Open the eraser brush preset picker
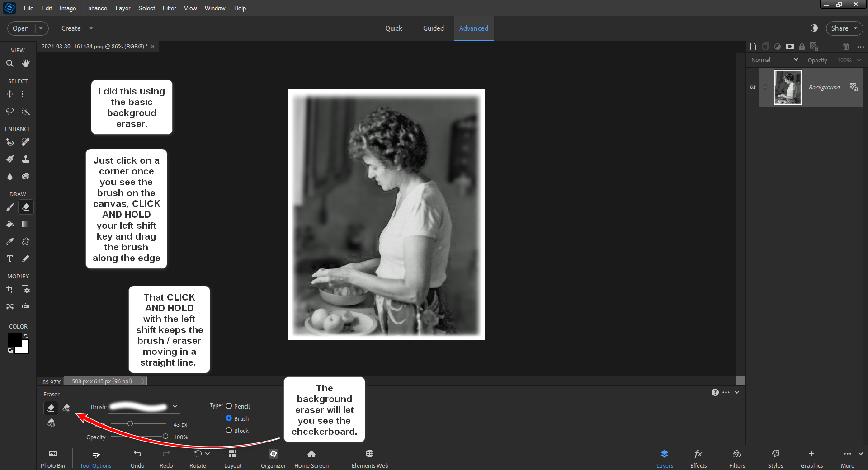Viewport: 868px width, 470px height. pos(175,406)
